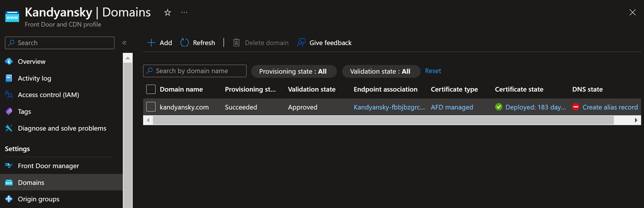Focus the Search by domain name field
Image resolution: width=644 pixels, height=208 pixels.
coord(195,71)
